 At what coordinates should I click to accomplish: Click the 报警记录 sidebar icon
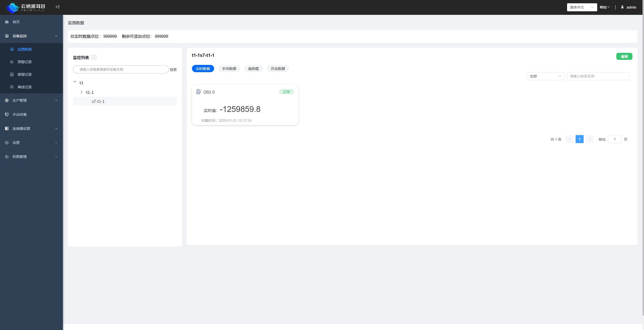(x=12, y=74)
